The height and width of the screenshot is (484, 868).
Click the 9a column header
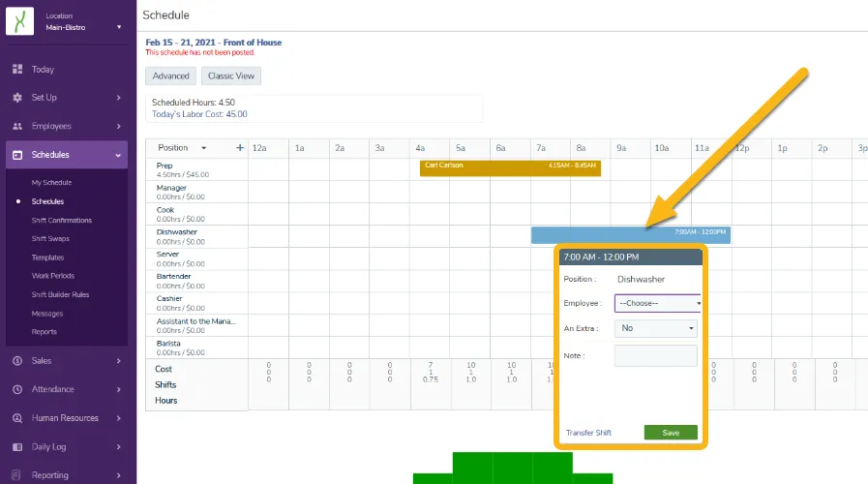(621, 148)
